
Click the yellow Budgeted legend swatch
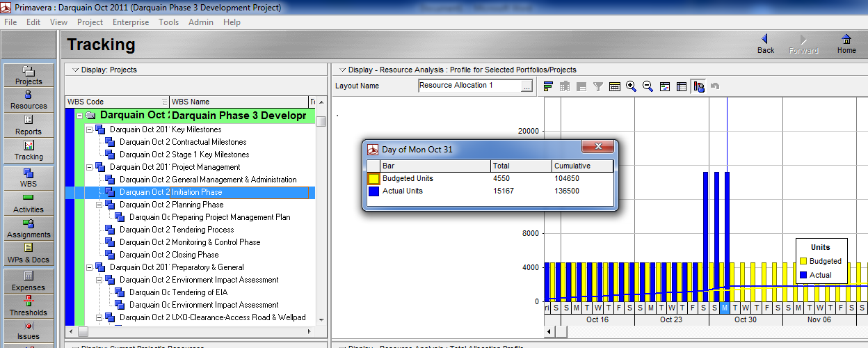[x=803, y=262]
